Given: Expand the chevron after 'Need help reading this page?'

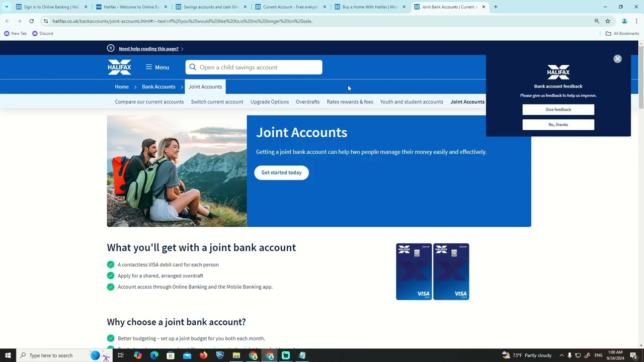Looking at the screenshot, I should [182, 49].
